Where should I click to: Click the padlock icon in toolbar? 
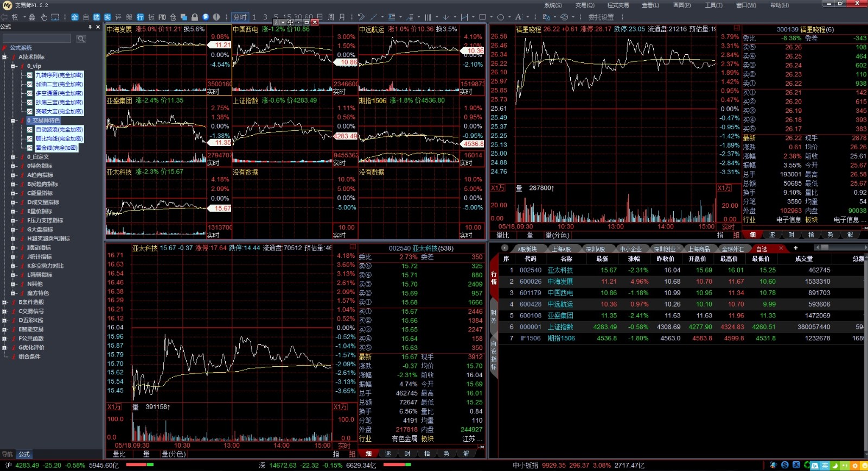[x=195, y=17]
